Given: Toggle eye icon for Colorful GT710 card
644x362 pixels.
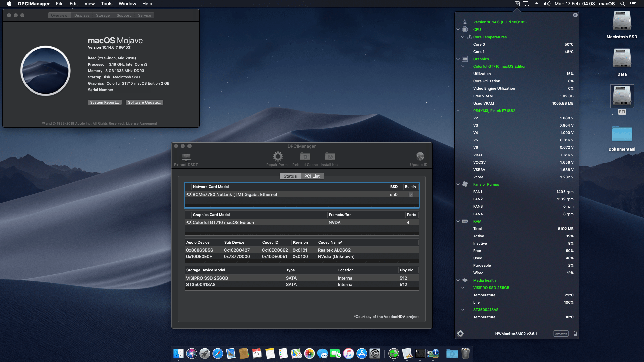Looking at the screenshot, I should 189,222.
